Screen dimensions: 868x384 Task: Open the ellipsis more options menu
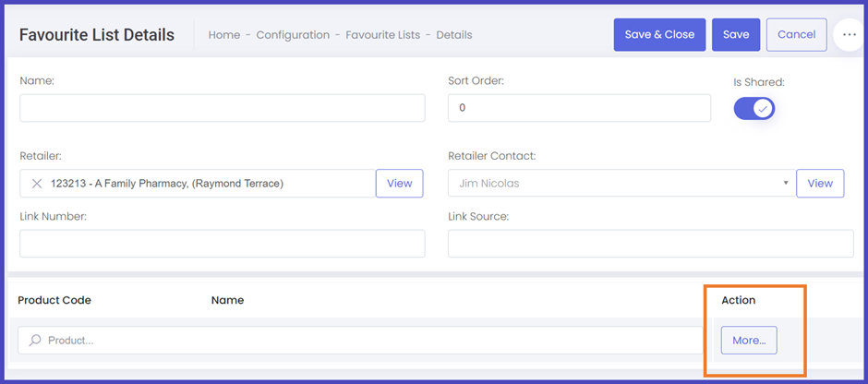(850, 35)
